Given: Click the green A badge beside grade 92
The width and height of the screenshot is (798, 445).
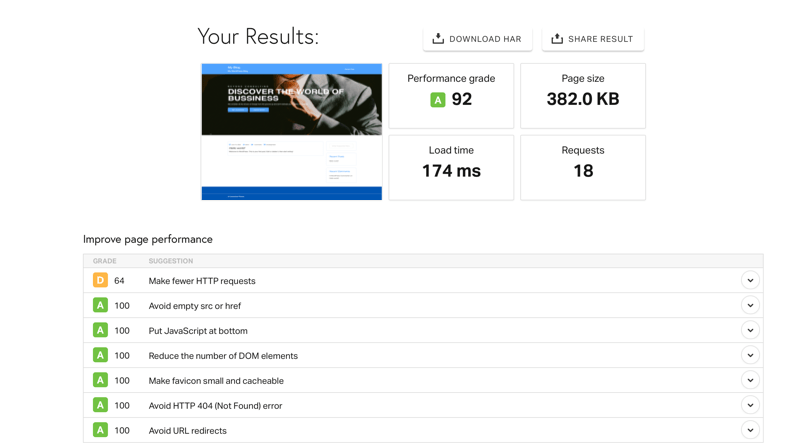Looking at the screenshot, I should tap(438, 99).
